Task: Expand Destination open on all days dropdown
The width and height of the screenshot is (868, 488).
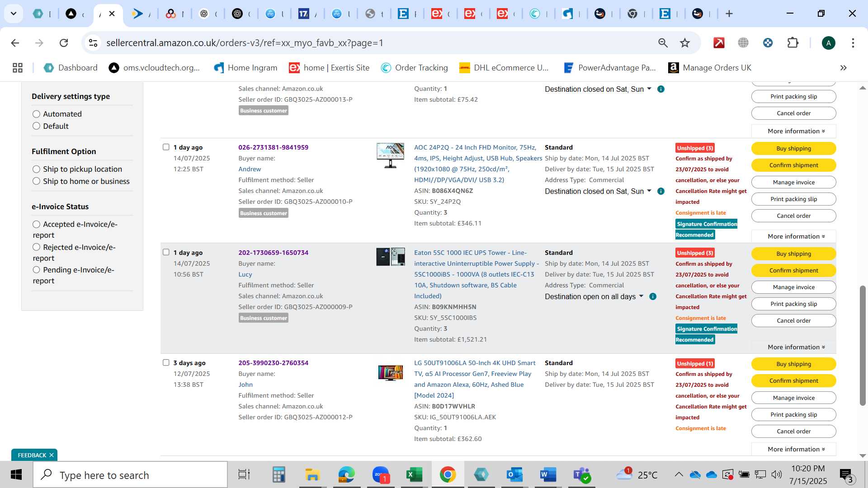Action: coord(594,296)
